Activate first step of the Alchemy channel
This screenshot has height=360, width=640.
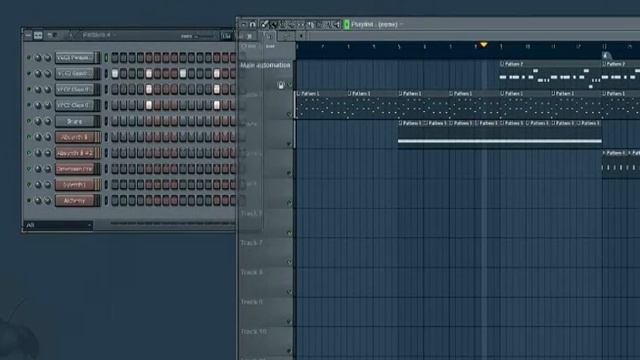click(x=115, y=200)
